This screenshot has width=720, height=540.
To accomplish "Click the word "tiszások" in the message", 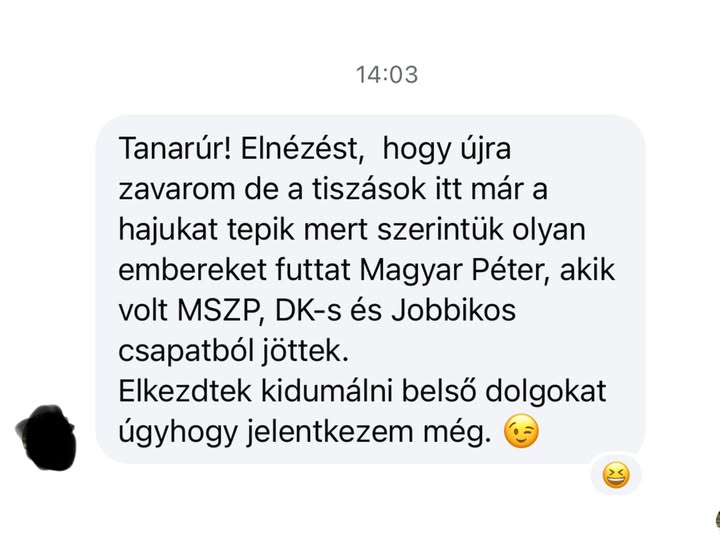I will (x=369, y=189).
